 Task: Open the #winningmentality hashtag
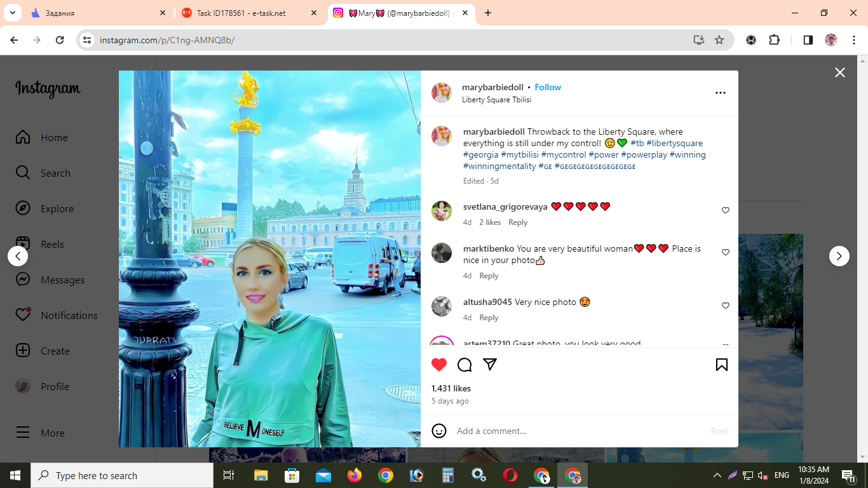499,166
